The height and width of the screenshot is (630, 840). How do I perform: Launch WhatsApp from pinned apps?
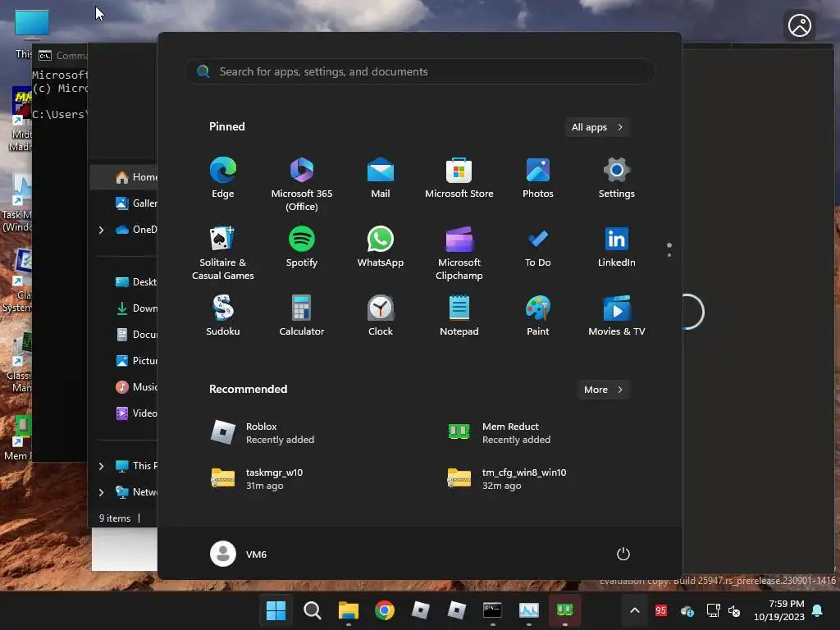point(381,247)
